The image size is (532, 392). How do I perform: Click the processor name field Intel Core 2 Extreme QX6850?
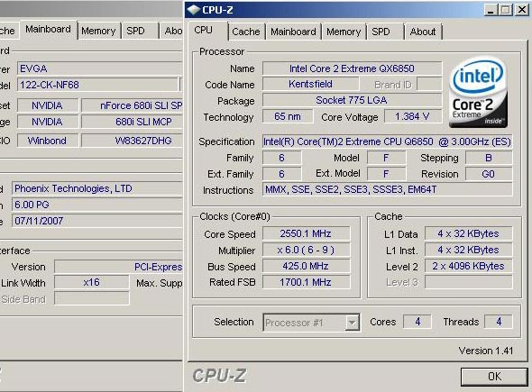352,68
